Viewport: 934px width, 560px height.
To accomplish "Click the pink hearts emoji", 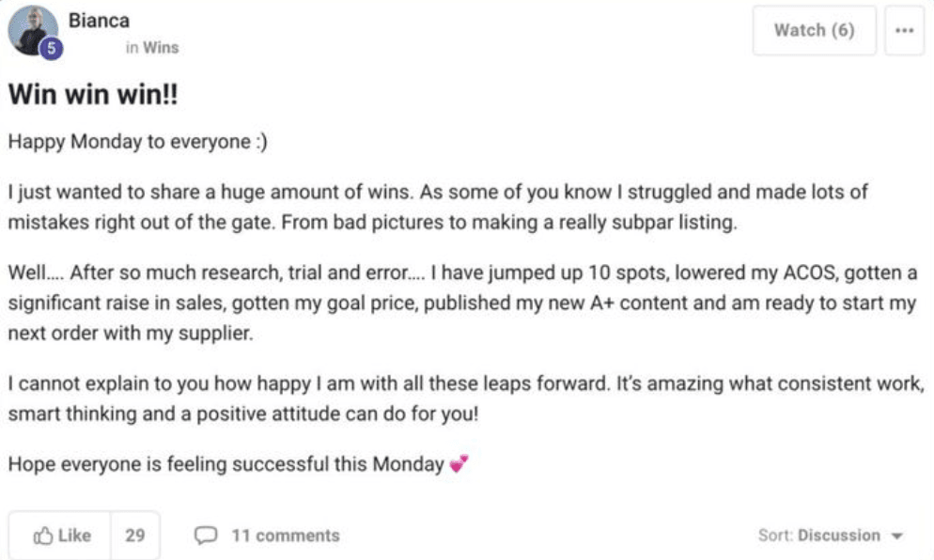I will point(459,463).
